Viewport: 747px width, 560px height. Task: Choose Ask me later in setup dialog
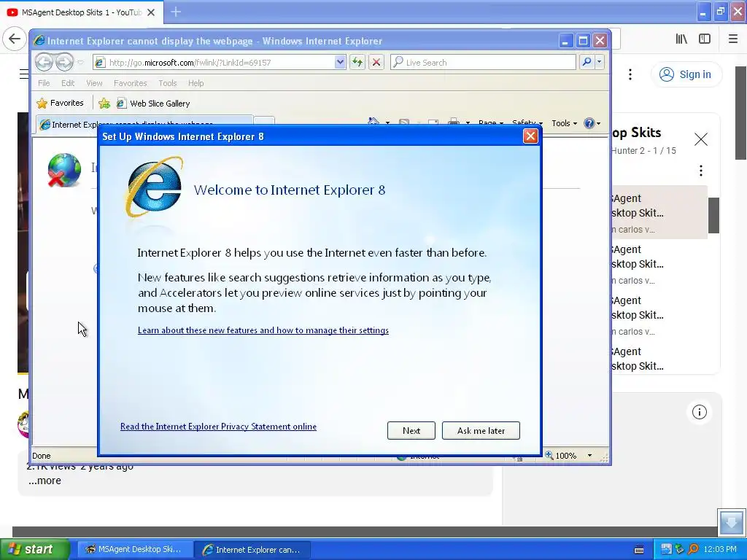click(x=481, y=430)
